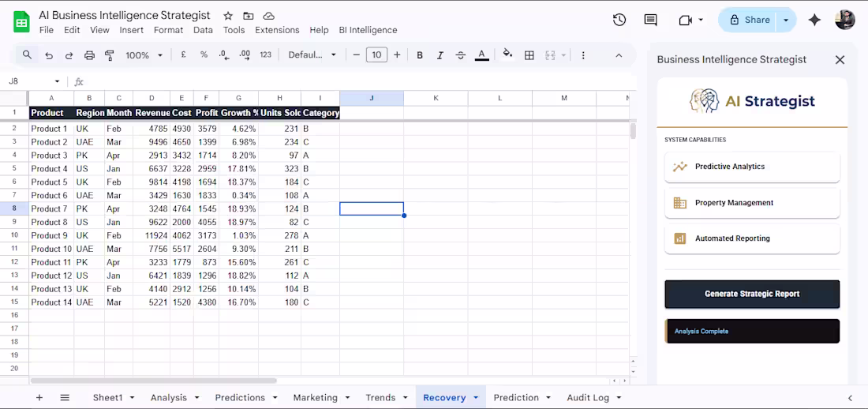Open the borders tool

pos(529,55)
